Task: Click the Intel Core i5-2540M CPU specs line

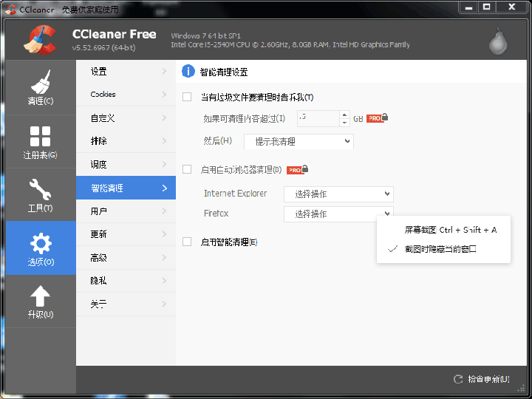Action: tap(290, 45)
